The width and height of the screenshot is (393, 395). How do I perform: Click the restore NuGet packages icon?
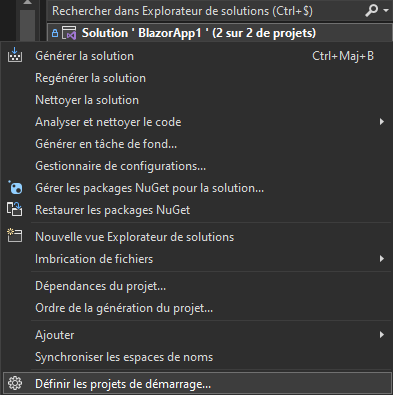tap(15, 210)
